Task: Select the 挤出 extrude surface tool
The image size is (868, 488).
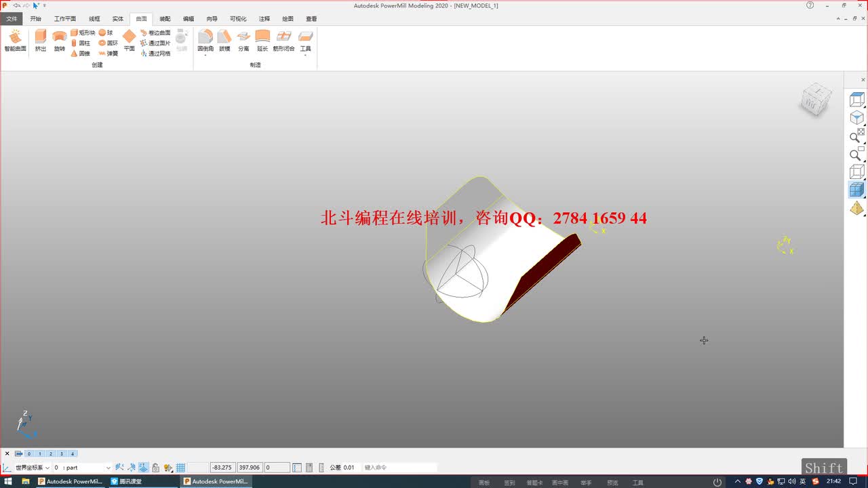Action: 41,41
